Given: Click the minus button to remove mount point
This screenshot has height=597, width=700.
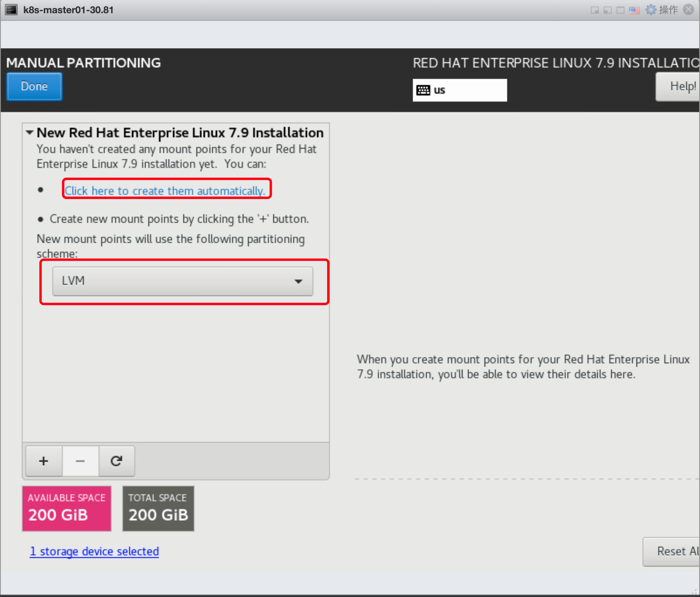Looking at the screenshot, I should pyautogui.click(x=80, y=461).
